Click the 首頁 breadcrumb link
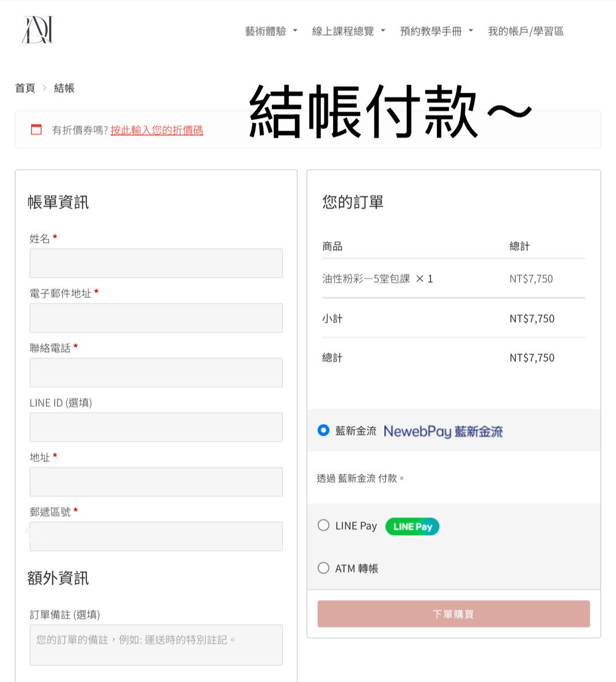616x682 pixels. click(25, 88)
